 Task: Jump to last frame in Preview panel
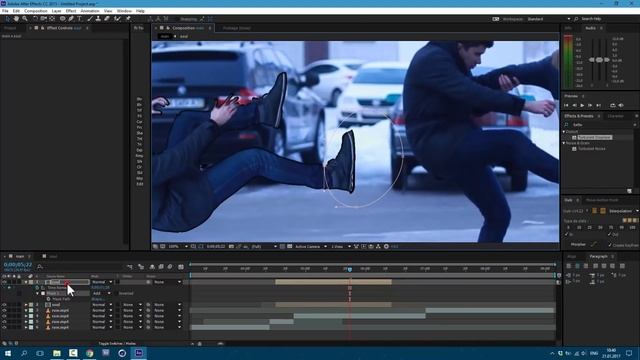tap(598, 105)
